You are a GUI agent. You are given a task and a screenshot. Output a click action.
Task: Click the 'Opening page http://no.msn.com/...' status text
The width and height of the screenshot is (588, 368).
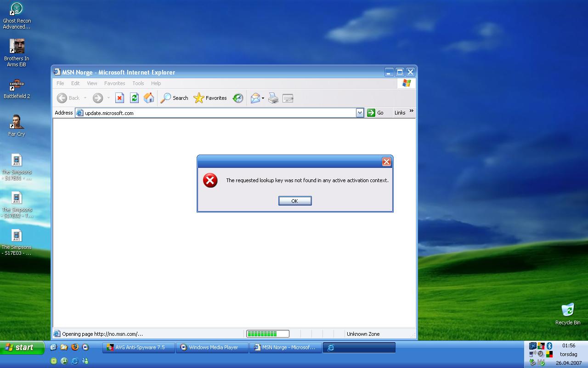[102, 334]
